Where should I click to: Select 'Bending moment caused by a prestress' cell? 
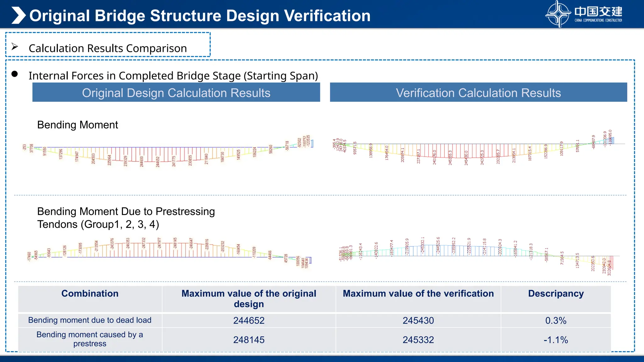(x=90, y=339)
